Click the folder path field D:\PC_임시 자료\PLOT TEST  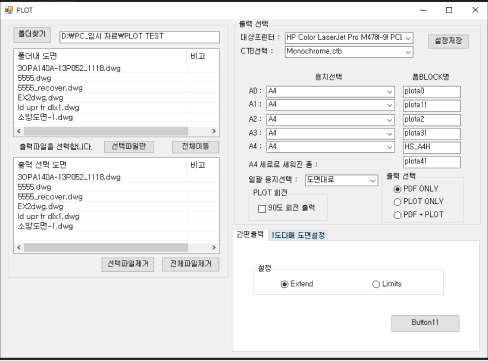click(x=139, y=37)
